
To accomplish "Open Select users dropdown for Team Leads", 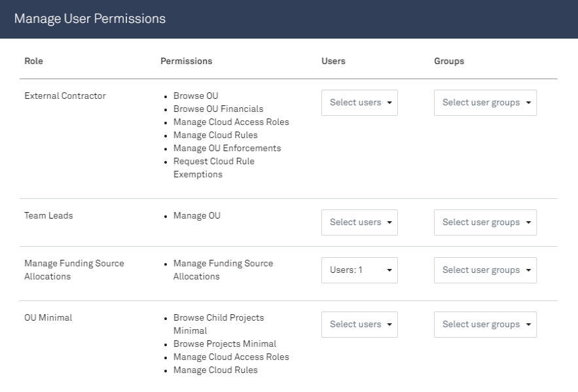I will click(x=359, y=223).
